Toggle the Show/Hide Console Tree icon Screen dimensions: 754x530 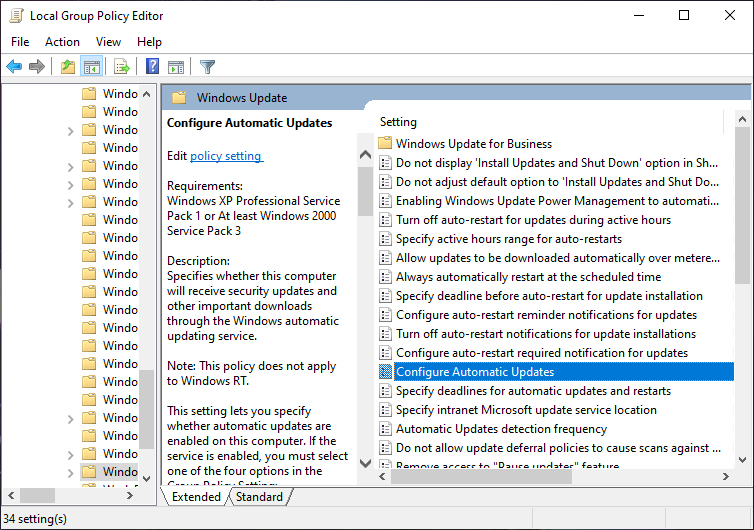click(91, 66)
